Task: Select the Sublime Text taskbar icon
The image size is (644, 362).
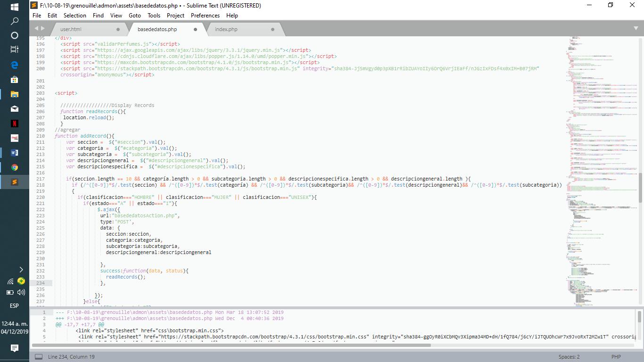Action: [x=14, y=182]
